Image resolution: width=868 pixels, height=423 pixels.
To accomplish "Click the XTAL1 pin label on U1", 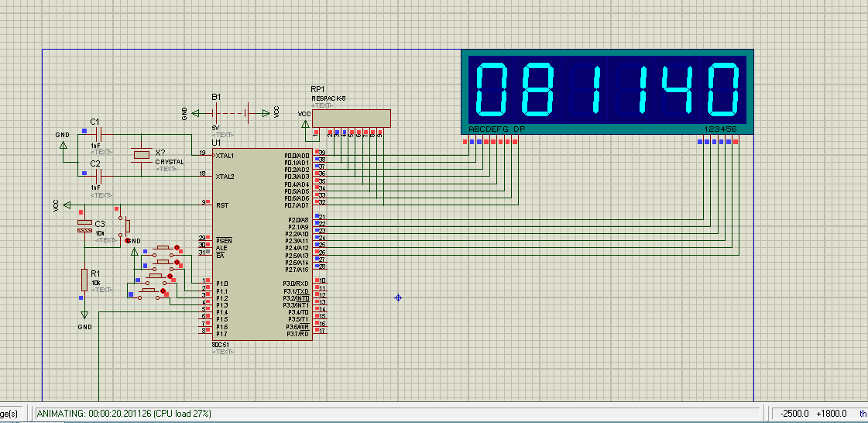I will click(x=225, y=156).
